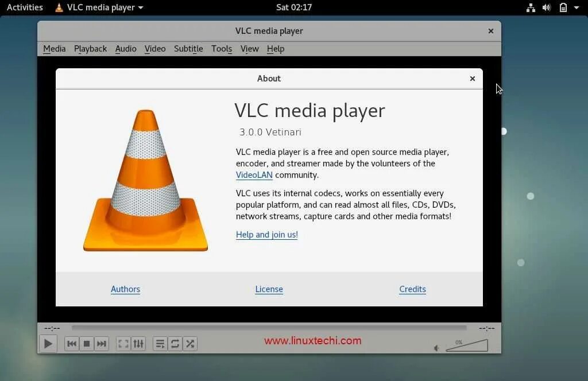View the Credits link
Viewport: 588px width, 381px height.
pyautogui.click(x=412, y=289)
